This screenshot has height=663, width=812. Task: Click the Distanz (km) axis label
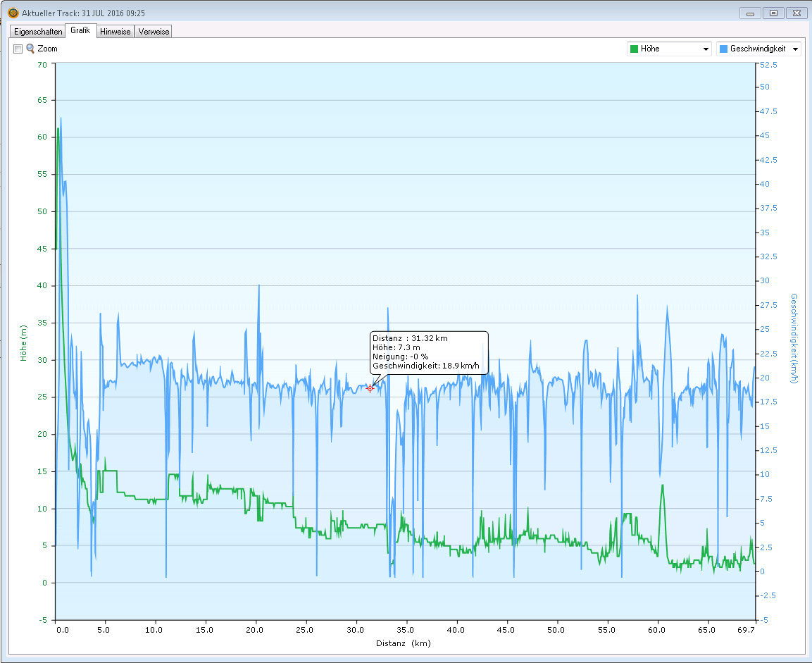tap(404, 643)
